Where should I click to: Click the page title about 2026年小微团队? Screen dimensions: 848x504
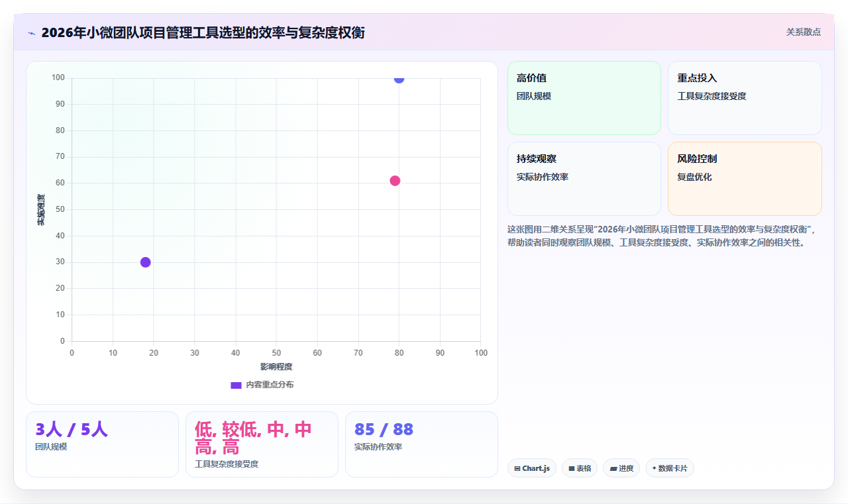coord(203,32)
